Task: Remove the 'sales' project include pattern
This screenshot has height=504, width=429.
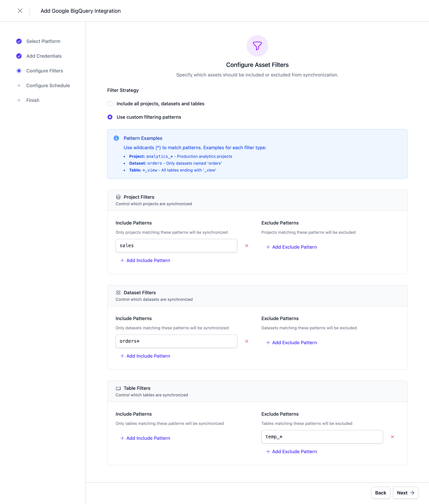Action: (x=247, y=246)
